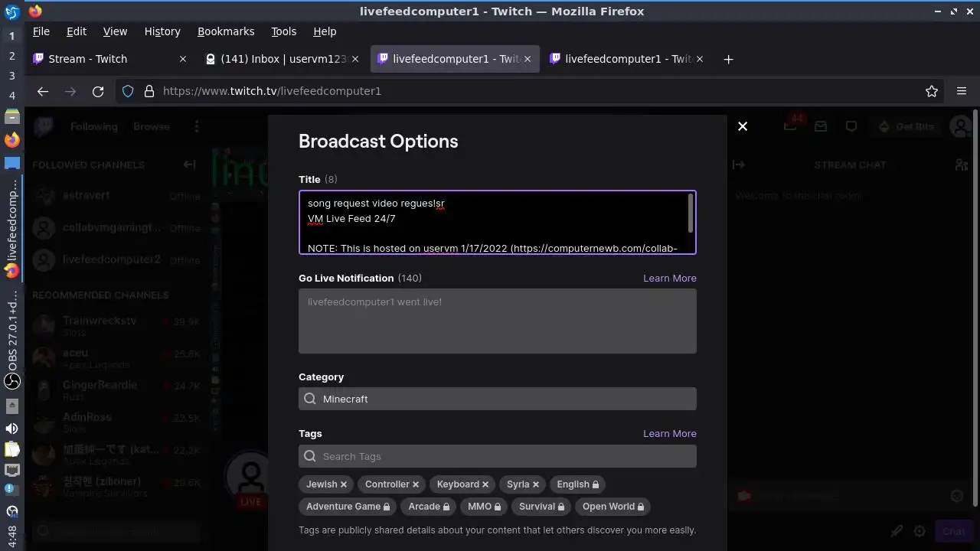Close the Inbox tab
Image resolution: width=980 pixels, height=551 pixels.
coord(354,59)
